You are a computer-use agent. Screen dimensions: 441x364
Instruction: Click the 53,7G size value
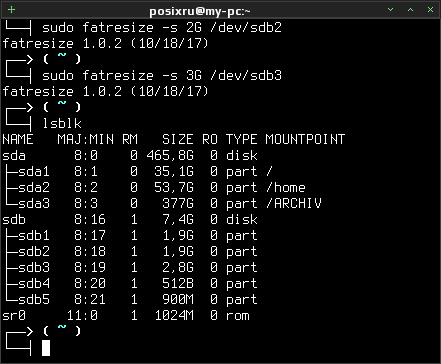click(174, 188)
